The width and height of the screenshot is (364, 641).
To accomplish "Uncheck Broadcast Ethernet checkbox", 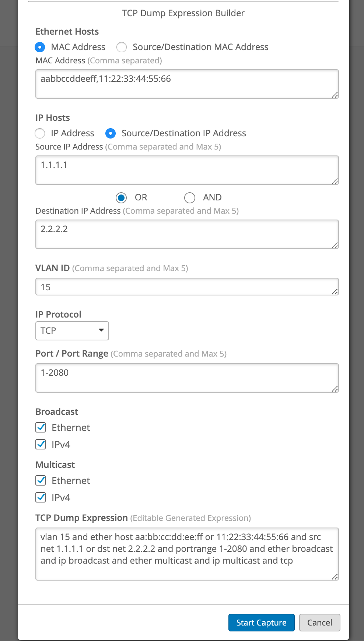I will 41,428.
